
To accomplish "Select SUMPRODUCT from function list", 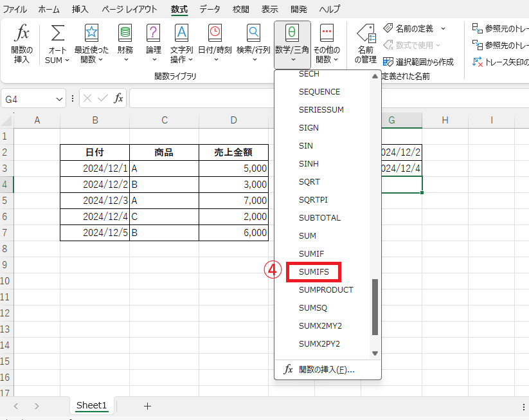I will coord(326,289).
